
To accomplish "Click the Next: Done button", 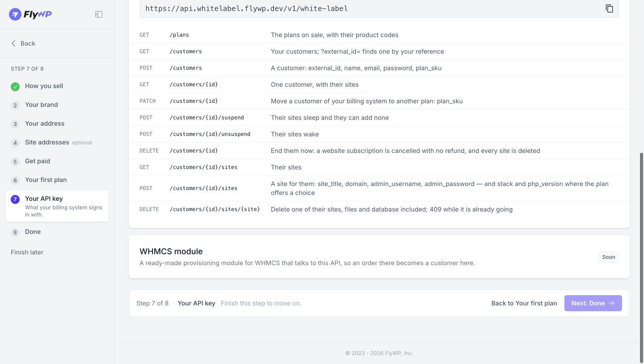I will (593, 303).
